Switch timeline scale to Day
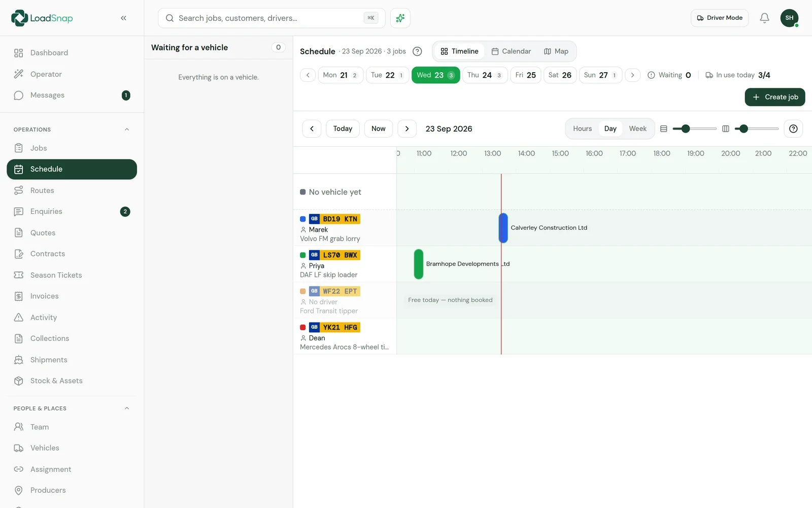The width and height of the screenshot is (812, 508). [x=610, y=129]
